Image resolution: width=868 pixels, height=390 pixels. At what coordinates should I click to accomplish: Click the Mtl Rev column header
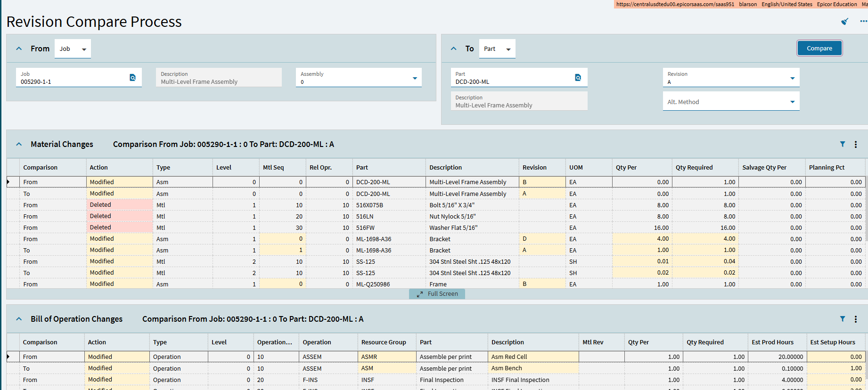[602, 342]
